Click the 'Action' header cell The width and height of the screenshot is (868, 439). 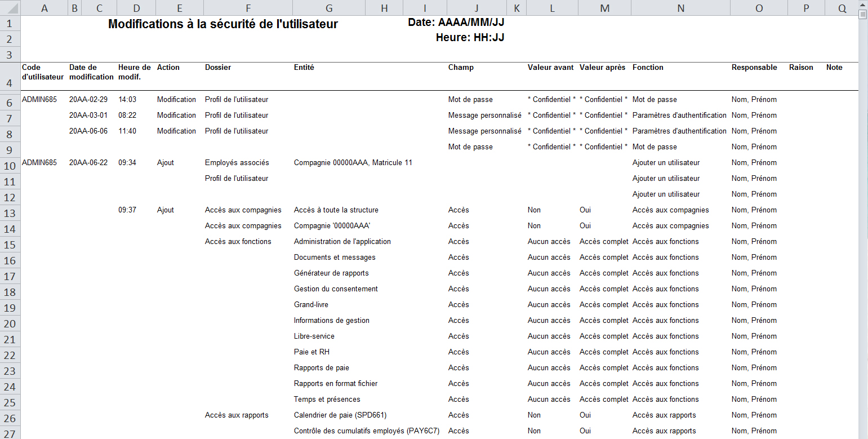click(x=168, y=68)
